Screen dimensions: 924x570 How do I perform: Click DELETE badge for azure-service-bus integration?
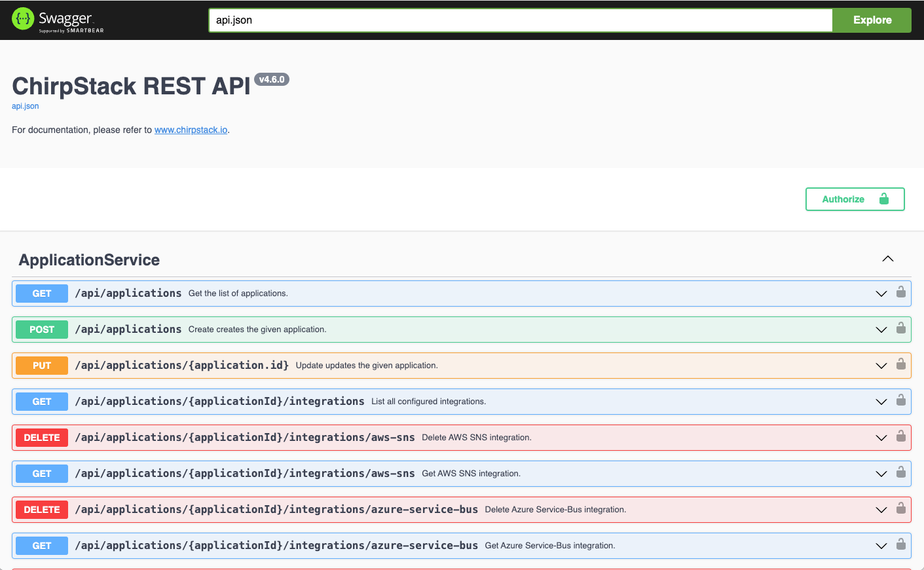coord(42,510)
